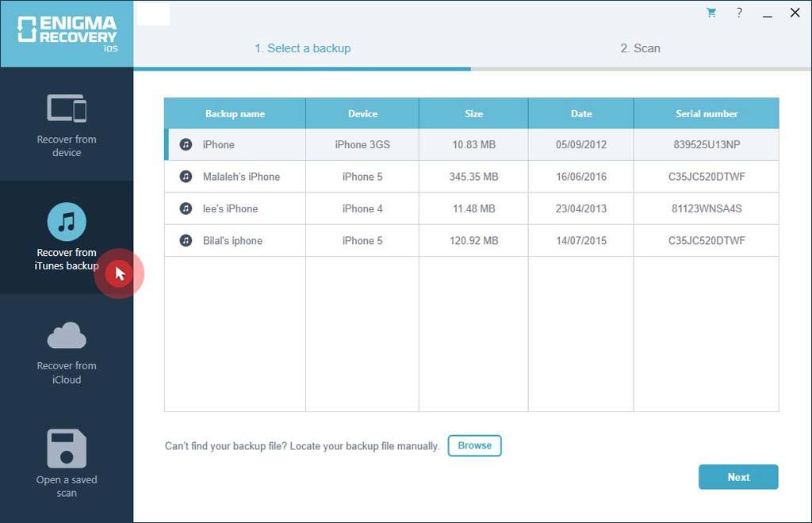Select the lee's iPhone backup
The width and height of the screenshot is (812, 523).
click(471, 208)
